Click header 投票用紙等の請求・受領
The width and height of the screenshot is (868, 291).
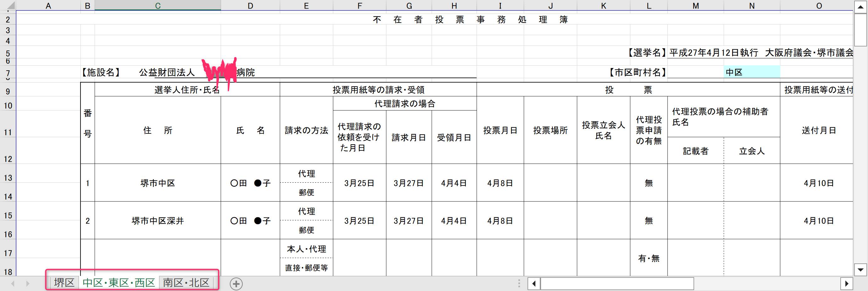click(x=378, y=89)
